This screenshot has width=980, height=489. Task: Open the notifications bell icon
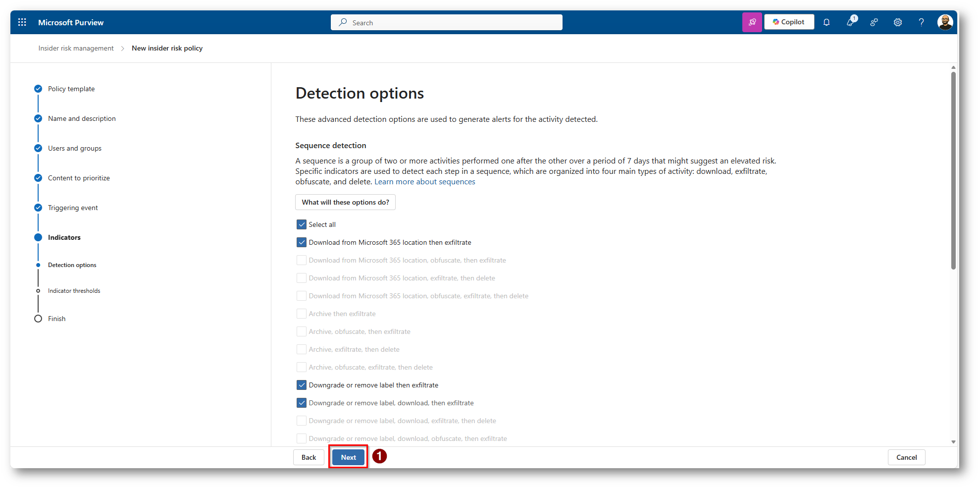click(x=826, y=22)
